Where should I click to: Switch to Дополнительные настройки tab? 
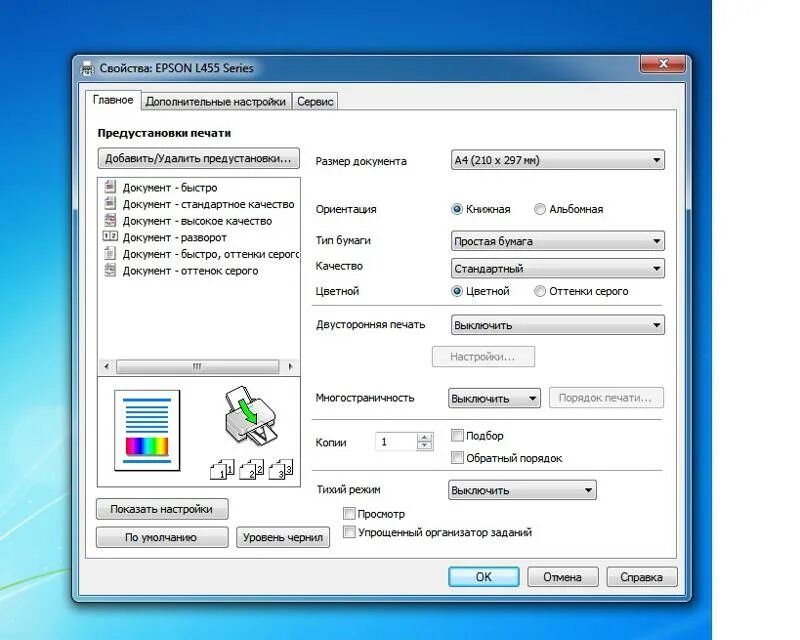coord(215,102)
